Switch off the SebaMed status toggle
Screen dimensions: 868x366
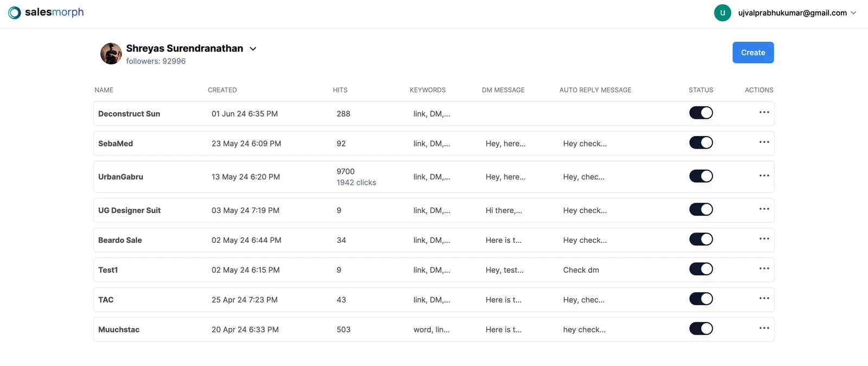[701, 143]
